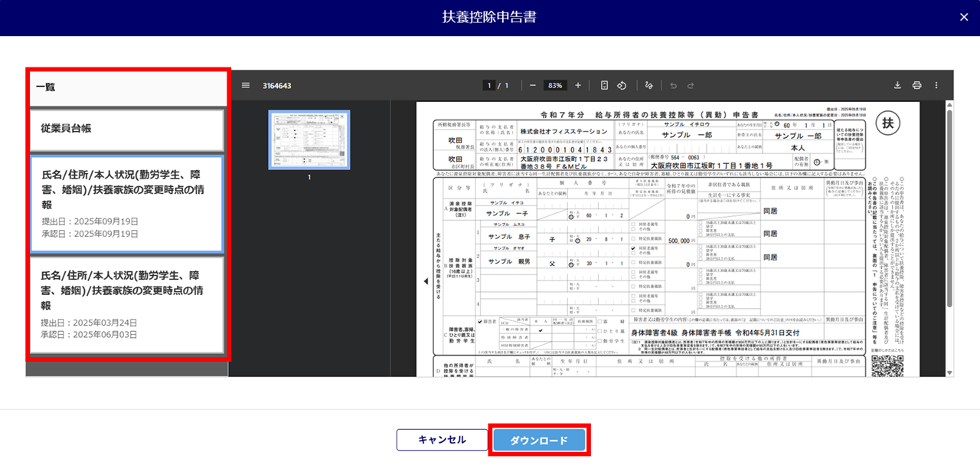This screenshot has width=980, height=469.
Task: Click the fit to page icon
Action: pyautogui.click(x=604, y=85)
